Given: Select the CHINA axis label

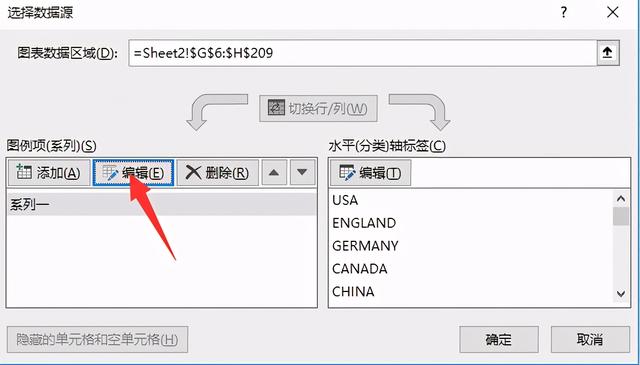Looking at the screenshot, I should pos(353,292).
